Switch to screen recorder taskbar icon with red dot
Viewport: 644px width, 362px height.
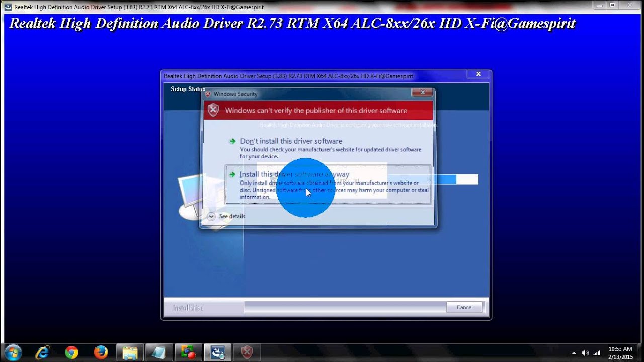pos(188,352)
